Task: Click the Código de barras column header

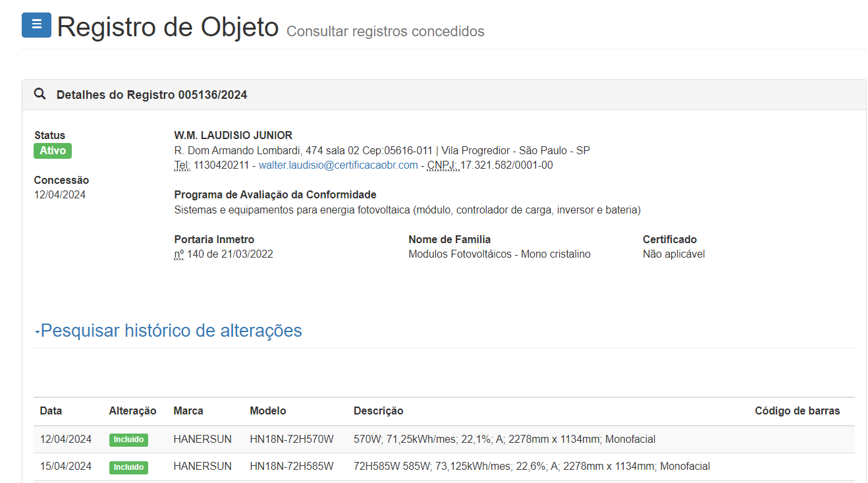Action: (x=797, y=411)
